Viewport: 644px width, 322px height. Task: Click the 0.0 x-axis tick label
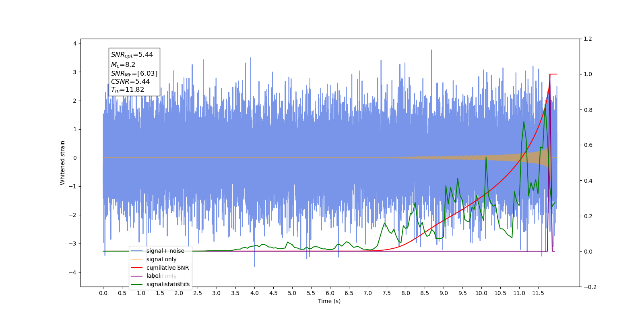[x=103, y=293]
